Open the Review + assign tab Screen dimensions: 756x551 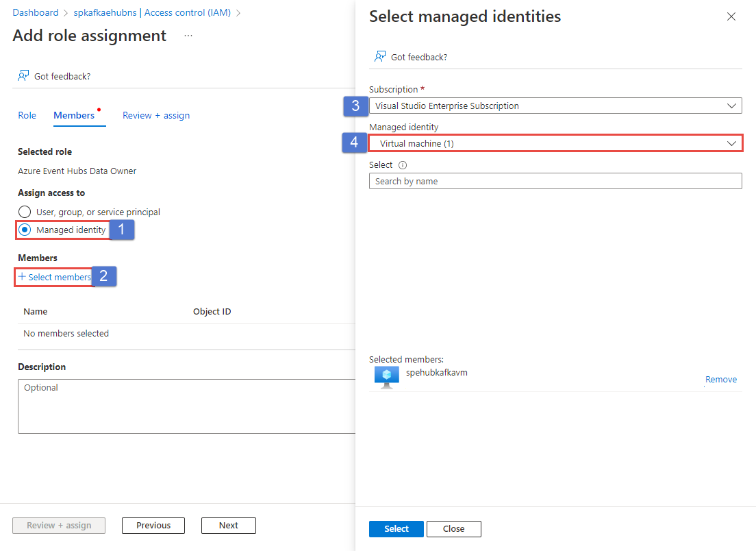point(156,115)
